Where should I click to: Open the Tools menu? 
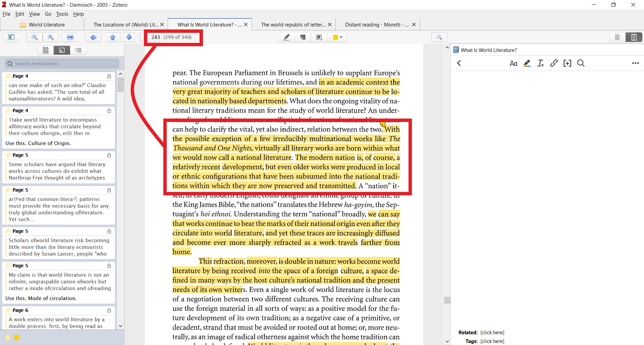62,14
